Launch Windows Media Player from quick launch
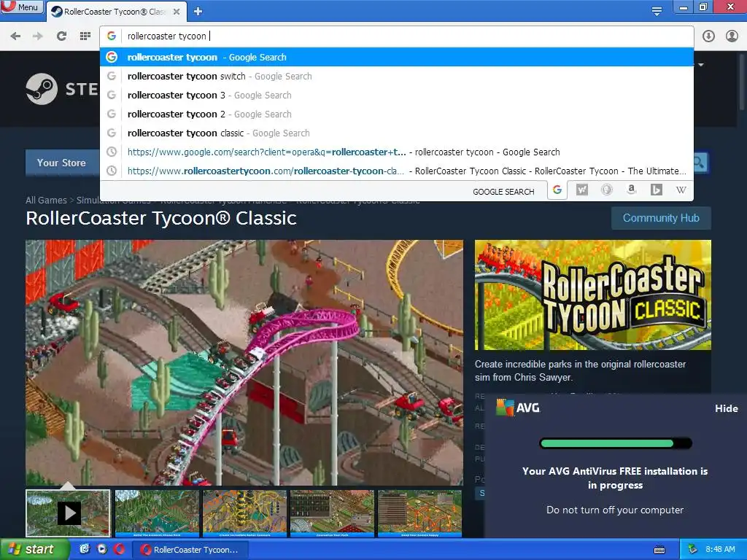 (x=102, y=549)
